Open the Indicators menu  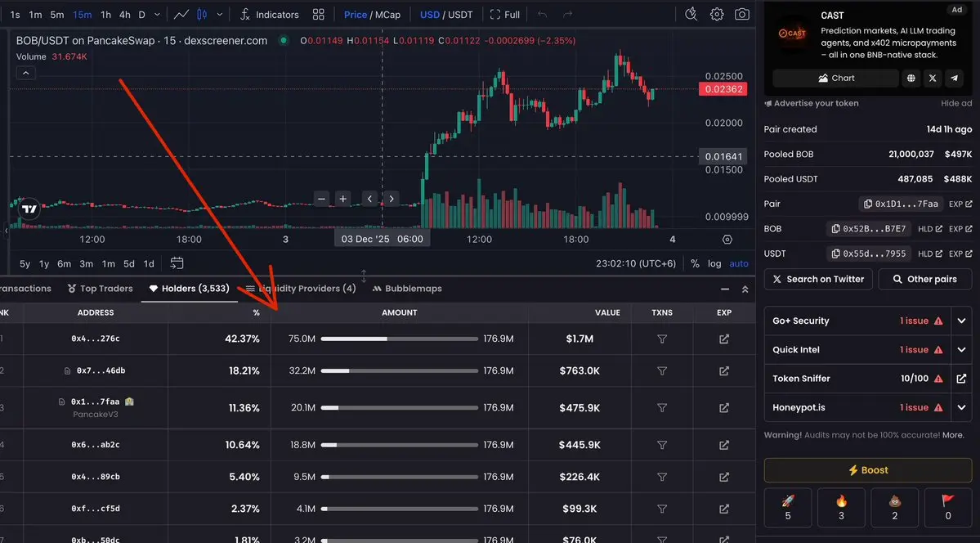click(x=270, y=15)
